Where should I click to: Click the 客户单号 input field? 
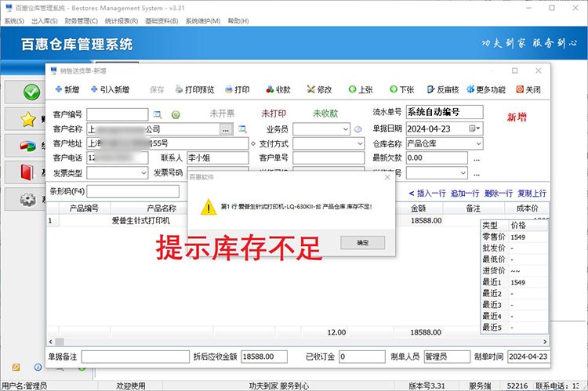point(328,157)
